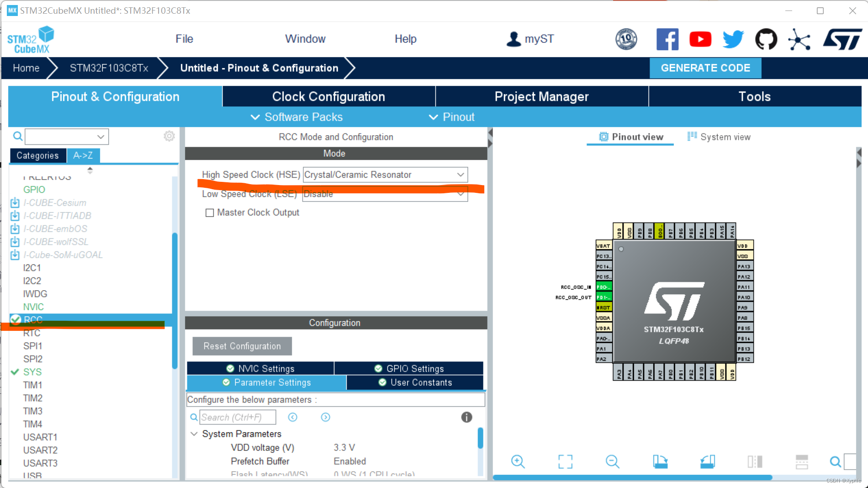Open the category search combo box
This screenshot has width=868, height=488.
(67, 136)
